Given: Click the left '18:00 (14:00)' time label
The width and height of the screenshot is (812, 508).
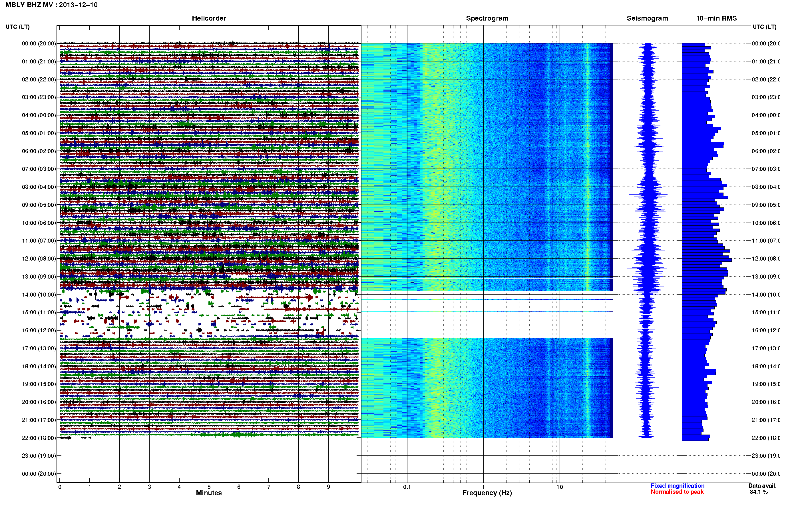Looking at the screenshot, I should tap(39, 366).
